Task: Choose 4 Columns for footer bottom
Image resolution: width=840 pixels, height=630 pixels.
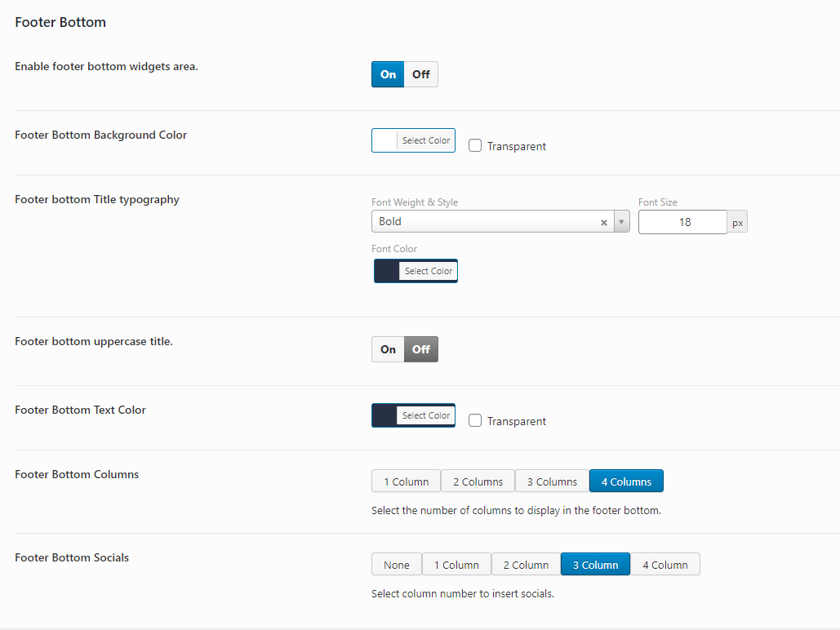Action: [x=626, y=481]
